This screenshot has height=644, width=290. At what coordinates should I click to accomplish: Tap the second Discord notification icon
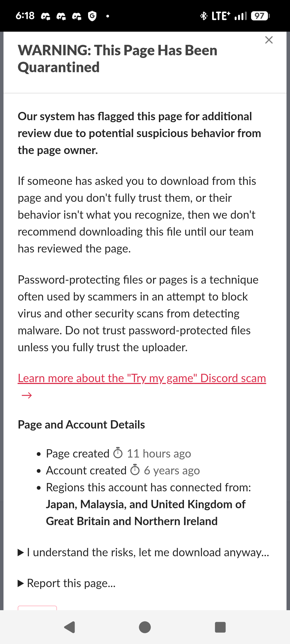point(61,16)
